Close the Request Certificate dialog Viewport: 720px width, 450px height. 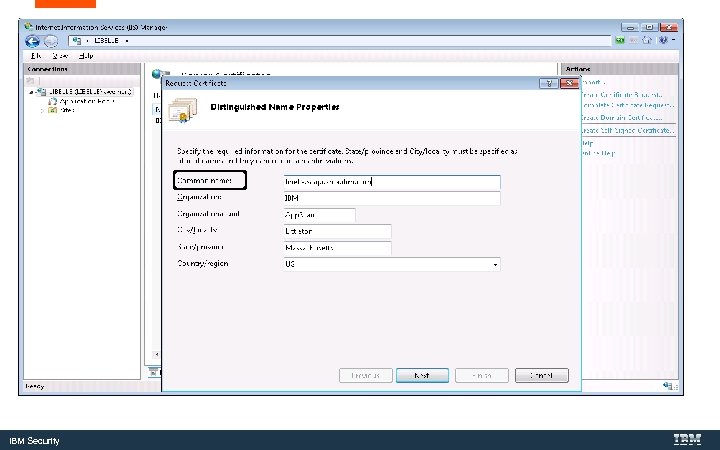coord(569,83)
